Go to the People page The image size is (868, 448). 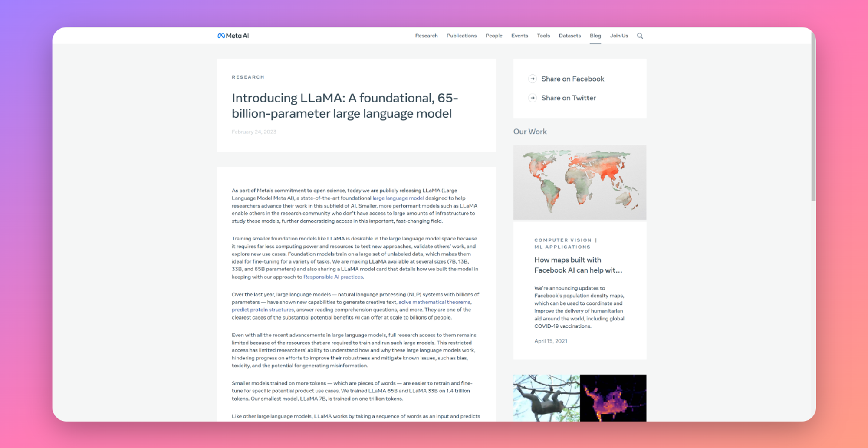point(494,36)
